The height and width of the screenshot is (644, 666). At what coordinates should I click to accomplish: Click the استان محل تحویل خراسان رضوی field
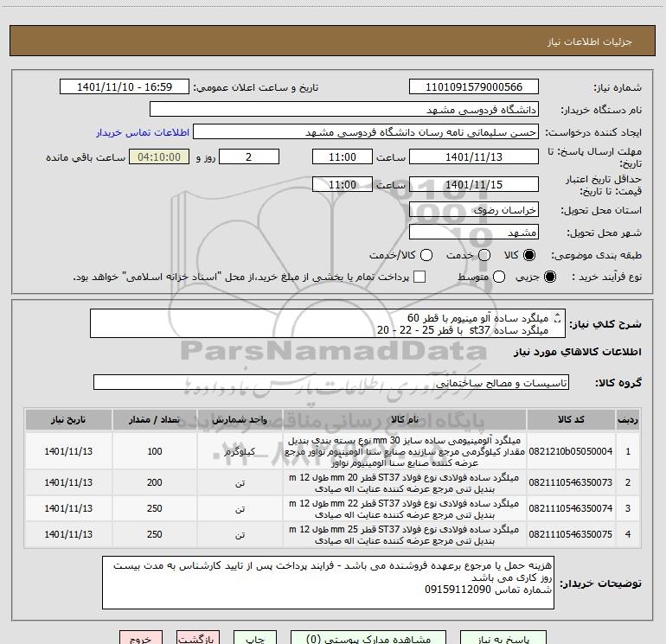pos(474,209)
